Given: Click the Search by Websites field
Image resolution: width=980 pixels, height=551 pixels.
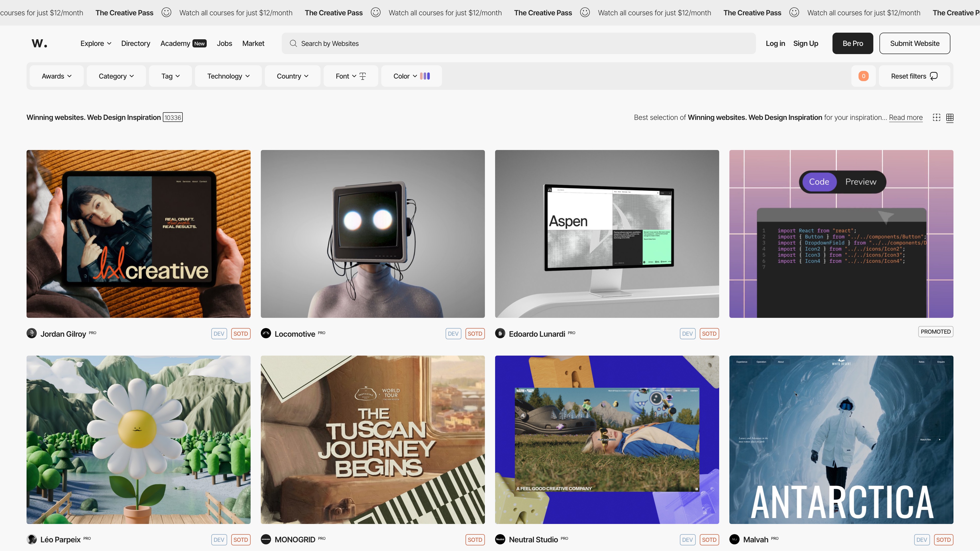Looking at the screenshot, I should click(519, 43).
